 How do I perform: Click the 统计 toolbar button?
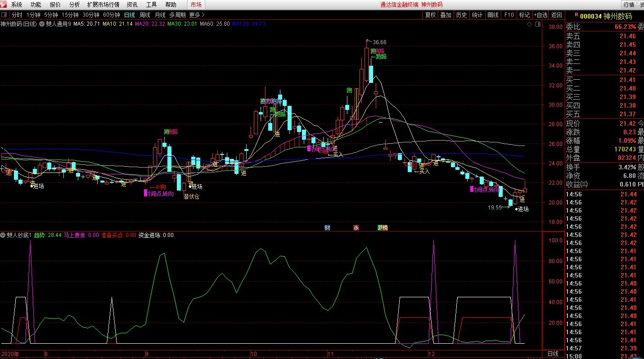pos(477,15)
